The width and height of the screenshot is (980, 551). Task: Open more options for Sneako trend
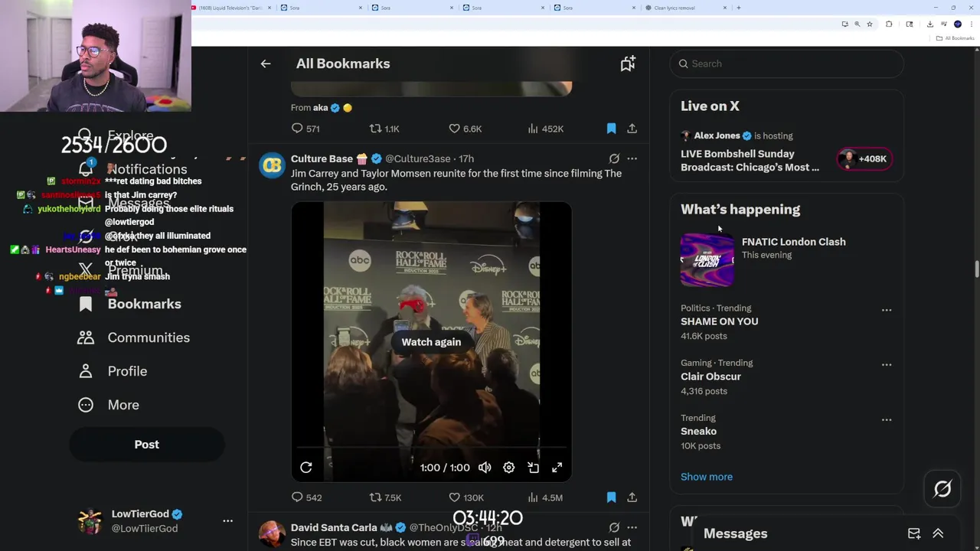point(887,419)
